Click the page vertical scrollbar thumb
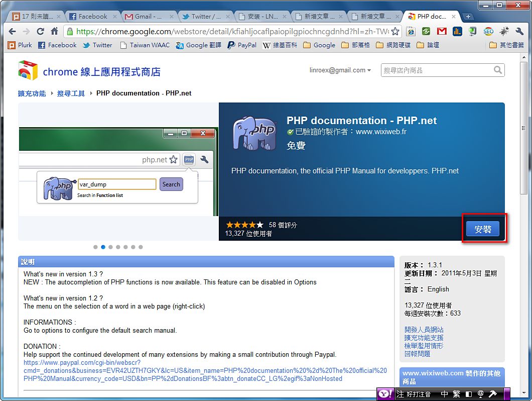532x401 pixels. click(524, 128)
